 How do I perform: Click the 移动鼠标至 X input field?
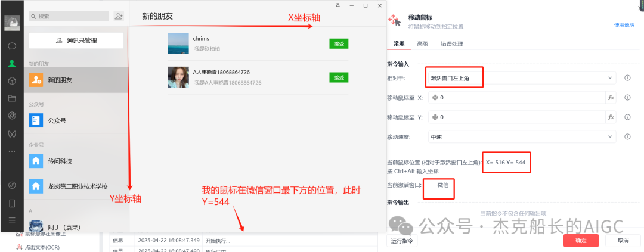coord(517,98)
